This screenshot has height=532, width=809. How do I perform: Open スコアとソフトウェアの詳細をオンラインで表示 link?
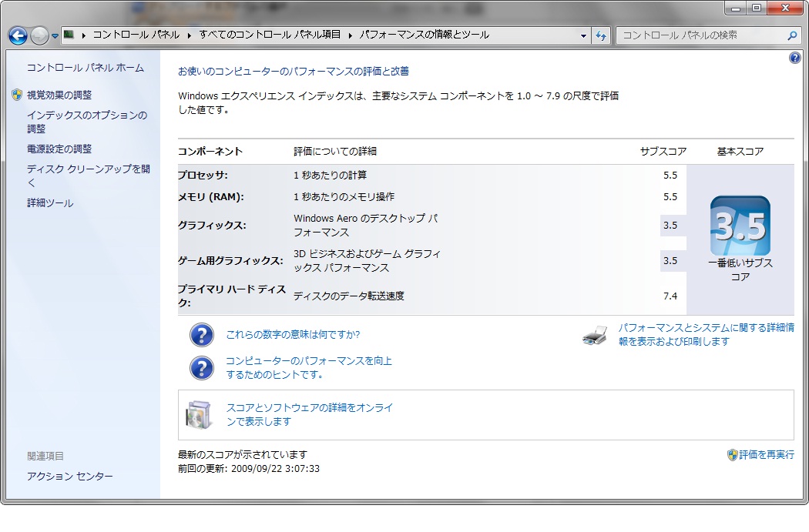(310, 414)
